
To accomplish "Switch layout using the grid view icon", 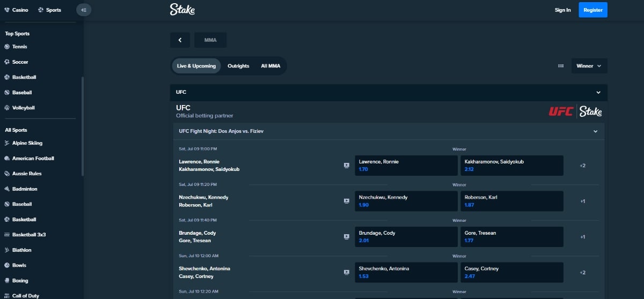I will tap(561, 66).
